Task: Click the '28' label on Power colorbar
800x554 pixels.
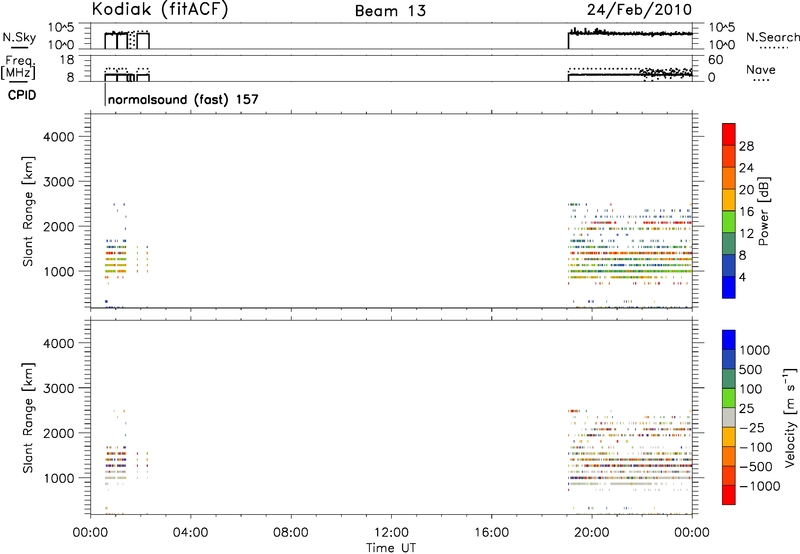Action: (746, 146)
